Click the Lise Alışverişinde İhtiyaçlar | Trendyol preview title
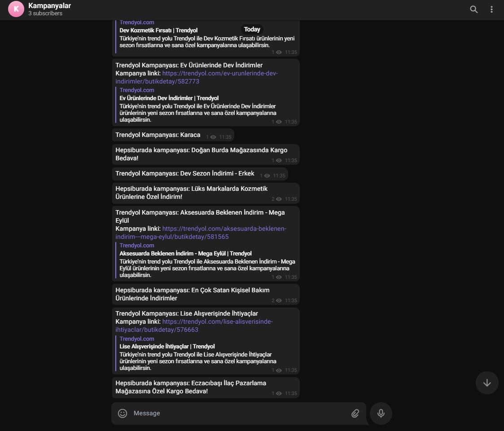Image resolution: width=504 pixels, height=431 pixels. coord(167,347)
